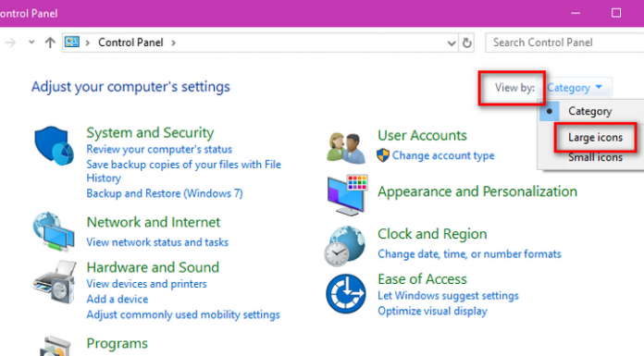644x356 pixels.
Task: Open Change date, time, or number formats
Action: coord(469,254)
